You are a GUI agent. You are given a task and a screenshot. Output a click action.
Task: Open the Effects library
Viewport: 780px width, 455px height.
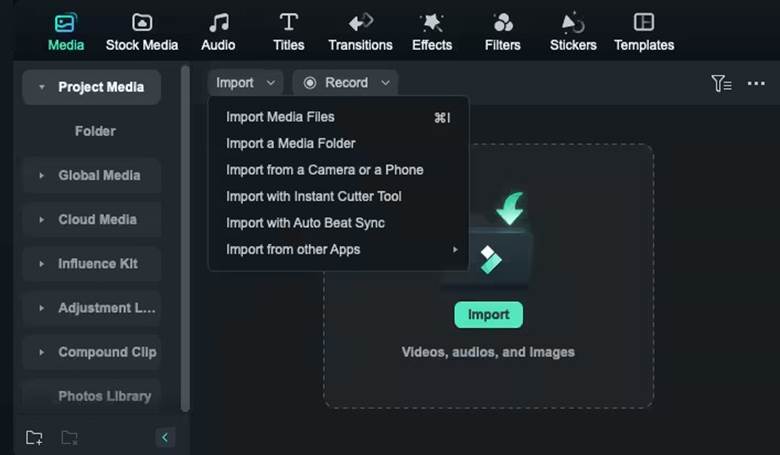click(432, 32)
